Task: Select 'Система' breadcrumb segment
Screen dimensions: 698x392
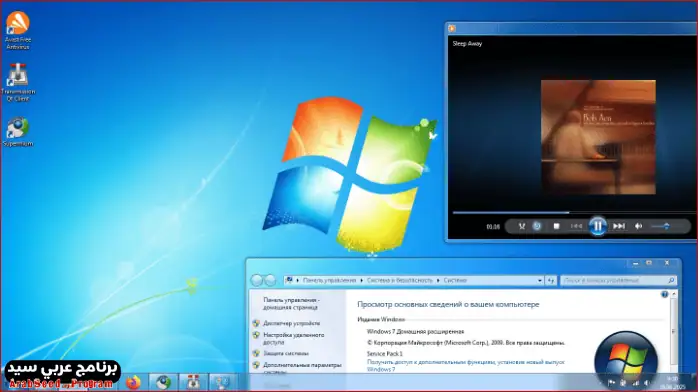Action: (455, 280)
